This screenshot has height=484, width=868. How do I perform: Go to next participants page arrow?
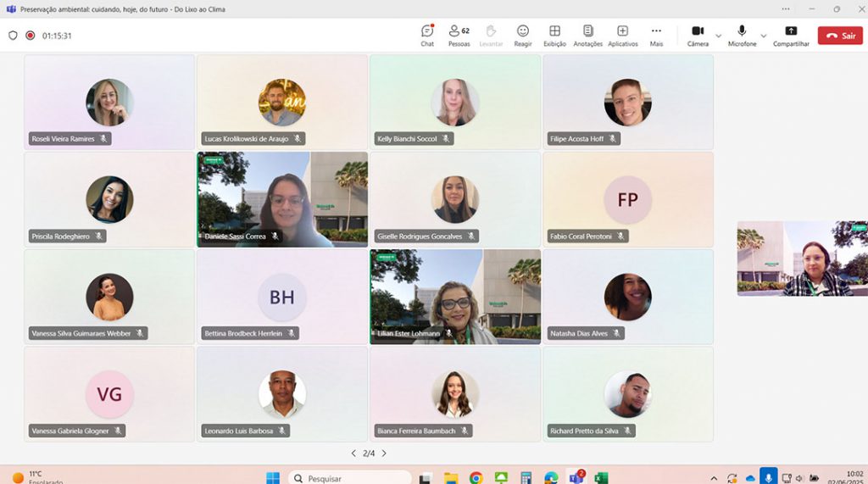pos(384,453)
